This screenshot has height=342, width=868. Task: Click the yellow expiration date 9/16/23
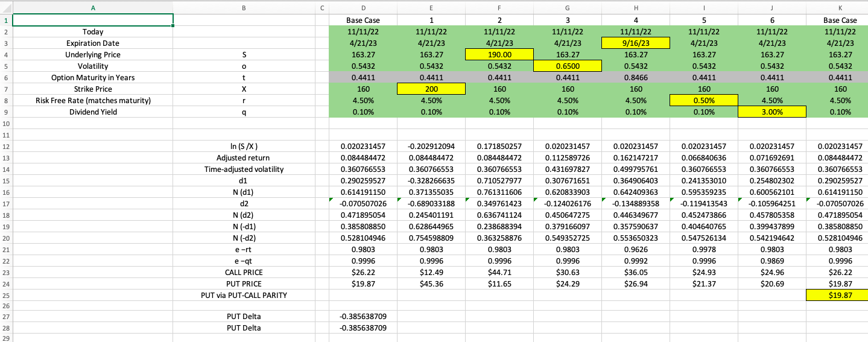pos(636,43)
